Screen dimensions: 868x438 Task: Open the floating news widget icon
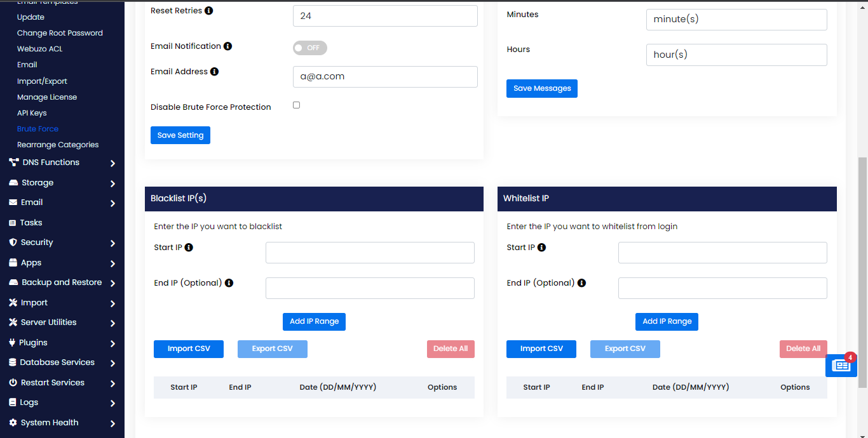coord(841,366)
